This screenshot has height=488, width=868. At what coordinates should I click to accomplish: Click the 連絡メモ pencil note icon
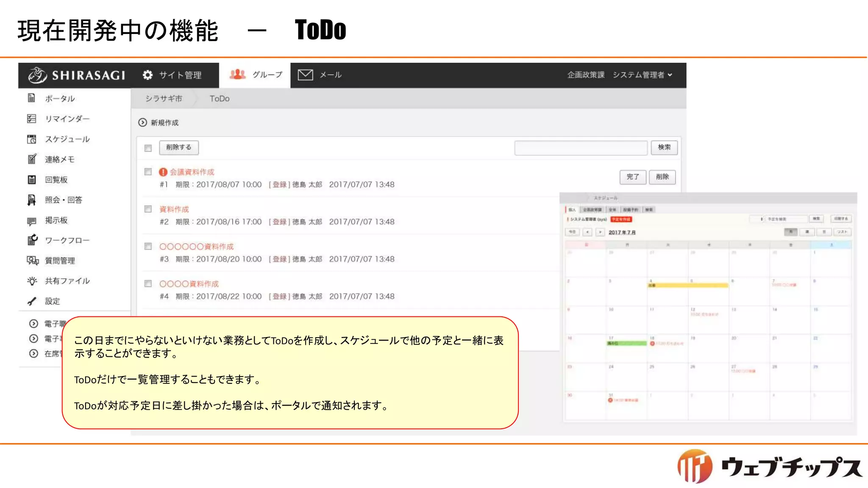32,159
